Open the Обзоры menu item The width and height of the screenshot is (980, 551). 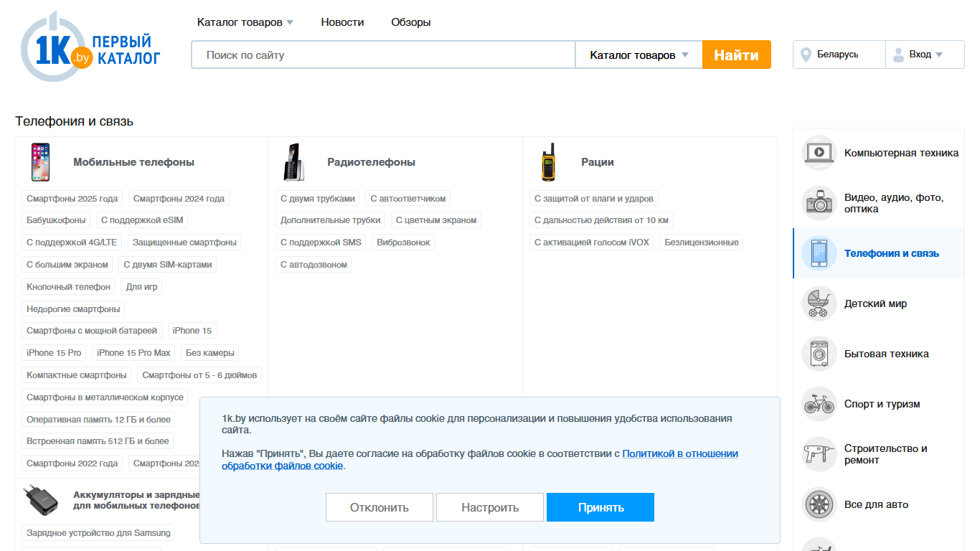(x=411, y=22)
